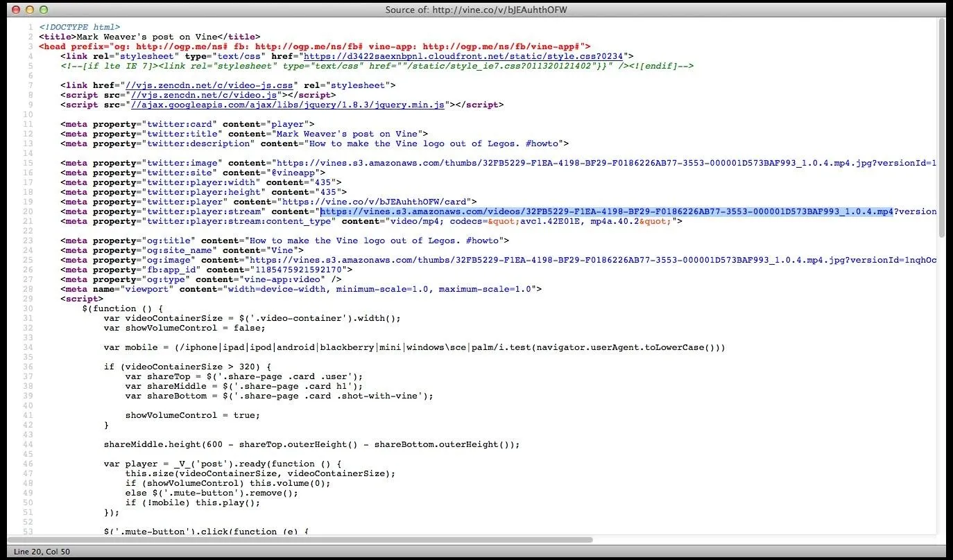Click the mute-button remove() line 49
The width and height of the screenshot is (953, 560).
(212, 493)
